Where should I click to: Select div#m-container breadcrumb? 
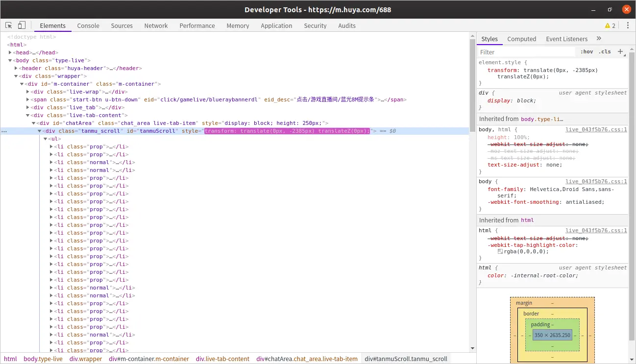(x=149, y=359)
